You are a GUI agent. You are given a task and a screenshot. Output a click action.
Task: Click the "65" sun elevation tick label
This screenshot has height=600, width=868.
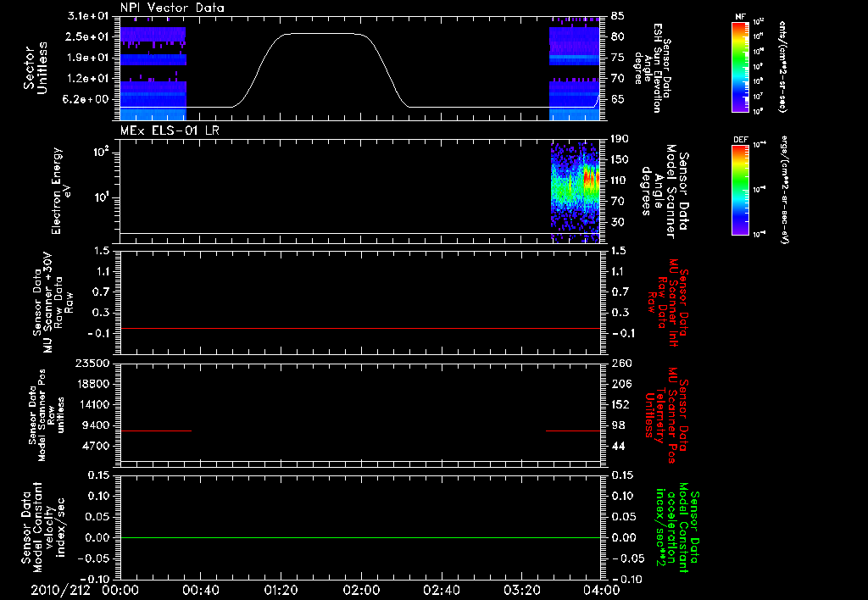(x=618, y=100)
